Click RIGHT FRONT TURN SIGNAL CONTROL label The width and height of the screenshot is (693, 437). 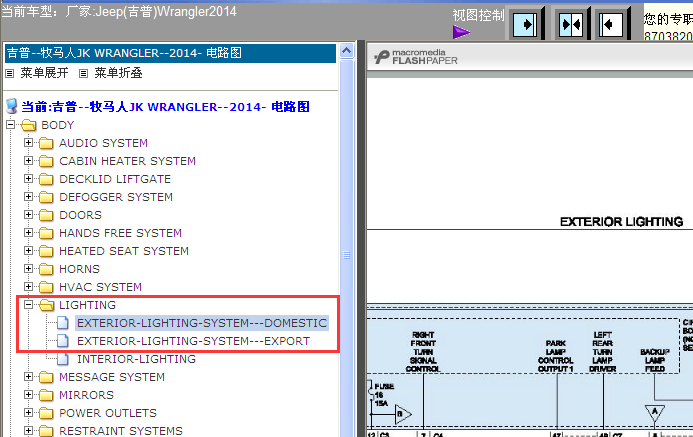pyautogui.click(x=423, y=352)
